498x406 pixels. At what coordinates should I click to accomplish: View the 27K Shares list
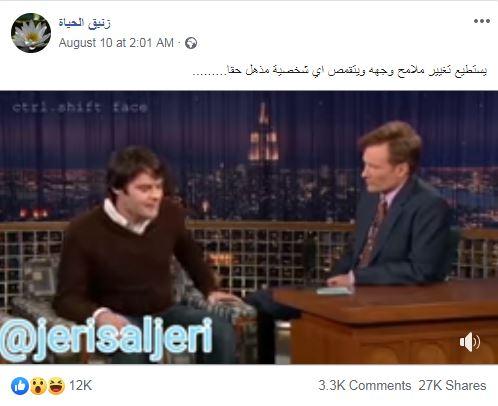pos(452,386)
